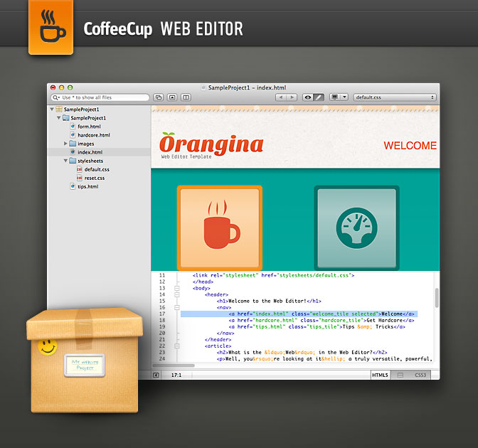The image size is (478, 448).
Task: Click the teal speedometer gauge tile
Action: click(356, 228)
